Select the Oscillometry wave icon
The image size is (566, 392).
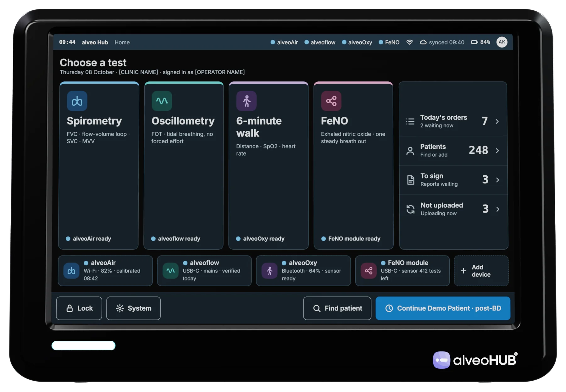pos(162,101)
